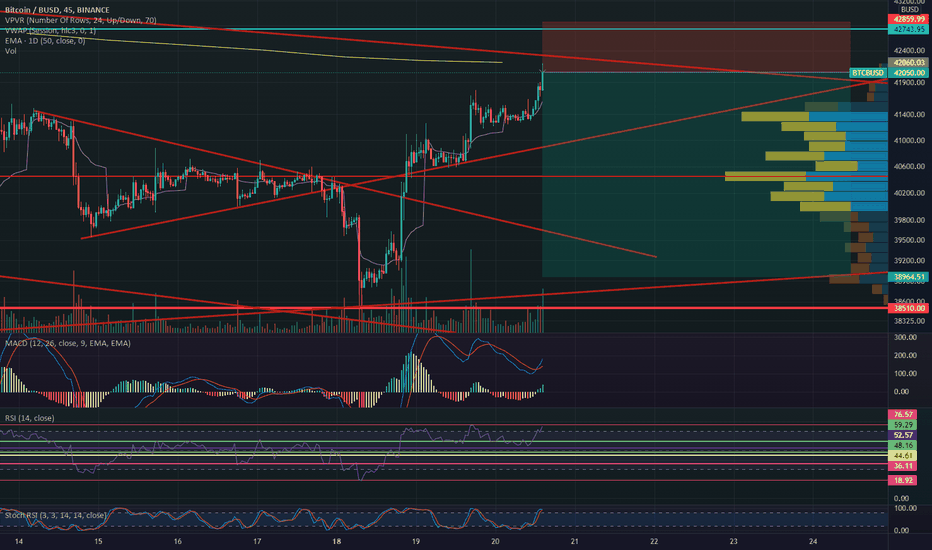Select the red stop-loss zone of short position
Viewport: 932px width, 550px height.
click(x=696, y=47)
